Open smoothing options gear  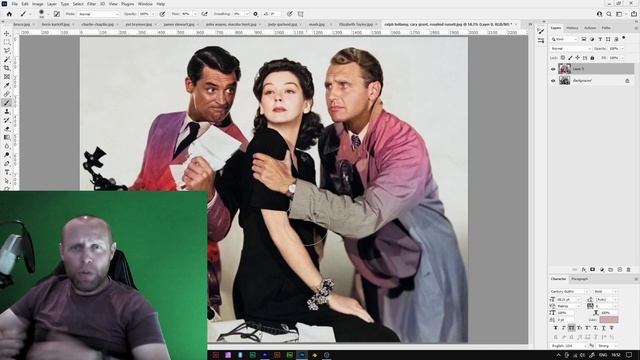256,14
